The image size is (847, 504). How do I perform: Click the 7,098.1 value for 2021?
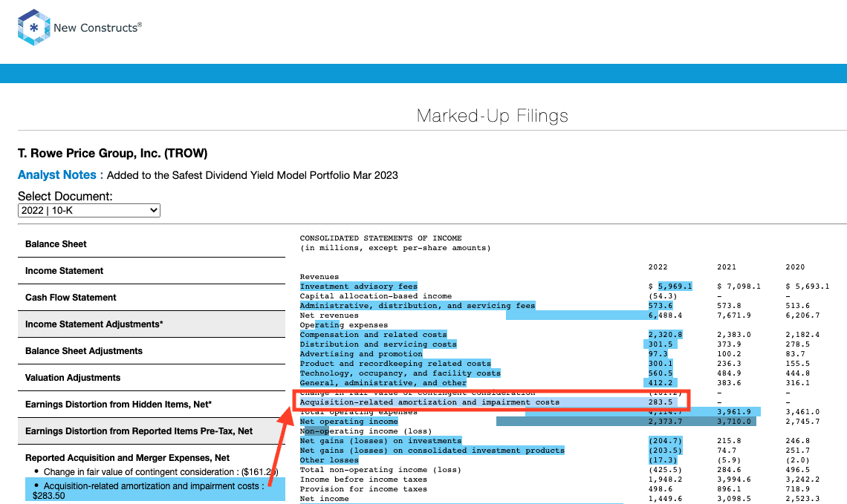coord(739,287)
